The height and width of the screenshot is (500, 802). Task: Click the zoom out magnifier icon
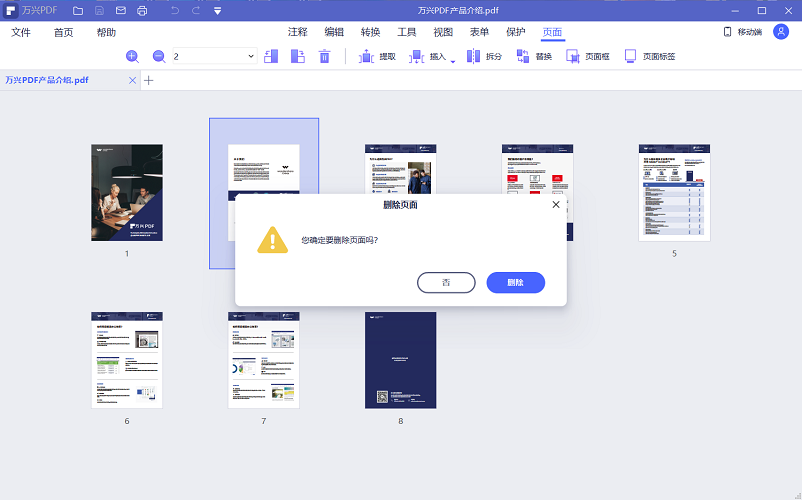coord(158,56)
